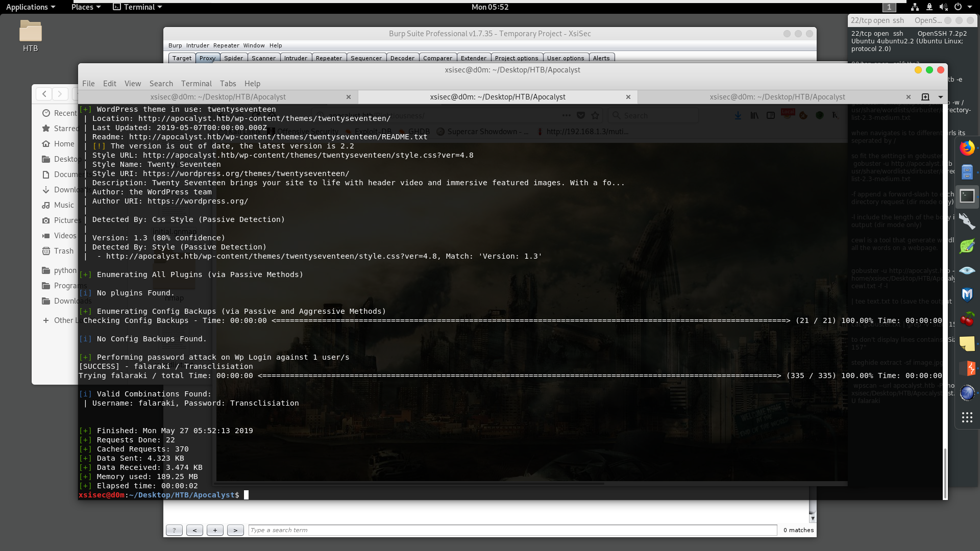Close the third terminal tab
This screenshot has height=551, width=980.
click(x=909, y=97)
